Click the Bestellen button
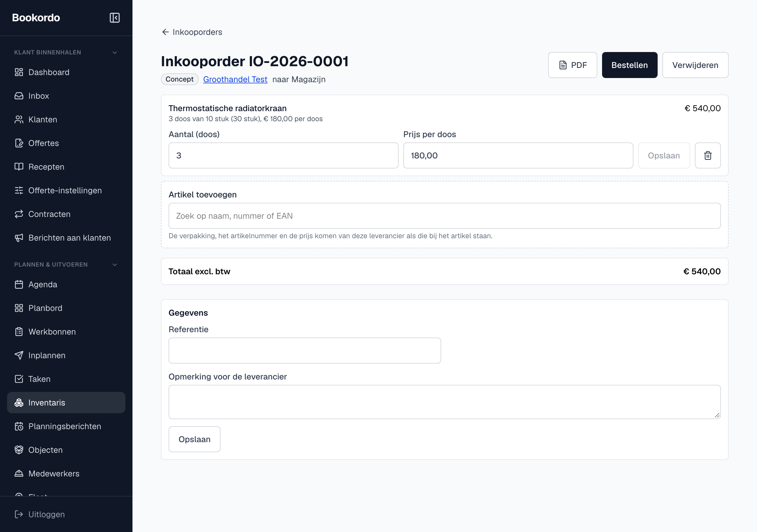This screenshot has width=757, height=532. click(630, 65)
